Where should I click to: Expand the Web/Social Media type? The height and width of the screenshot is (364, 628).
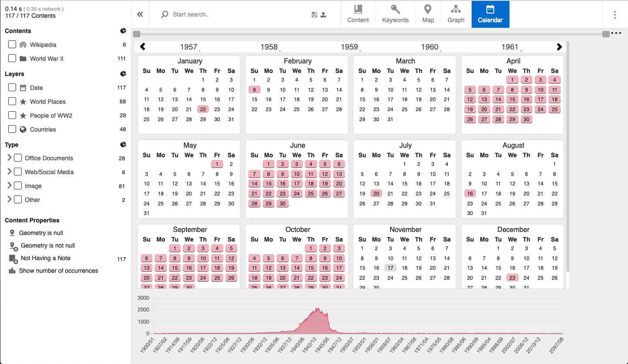point(9,172)
